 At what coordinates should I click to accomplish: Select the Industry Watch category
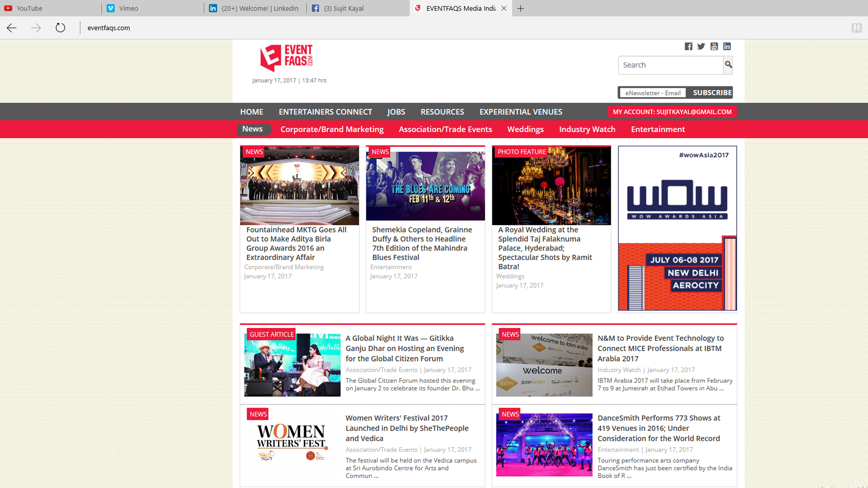[587, 129]
